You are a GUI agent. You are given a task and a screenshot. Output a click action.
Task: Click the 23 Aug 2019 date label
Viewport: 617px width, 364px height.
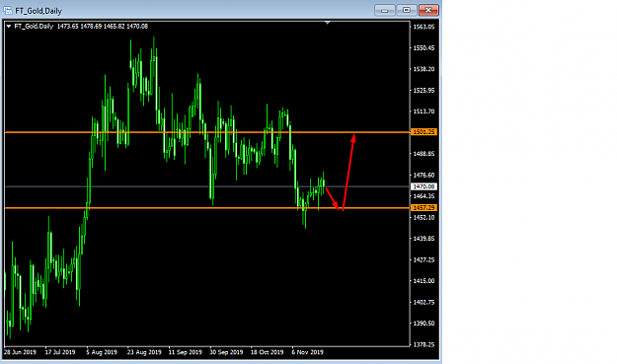[144, 352]
